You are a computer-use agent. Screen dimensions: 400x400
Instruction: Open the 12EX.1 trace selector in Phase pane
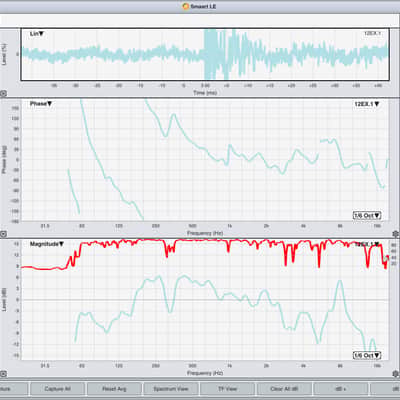coord(367,104)
